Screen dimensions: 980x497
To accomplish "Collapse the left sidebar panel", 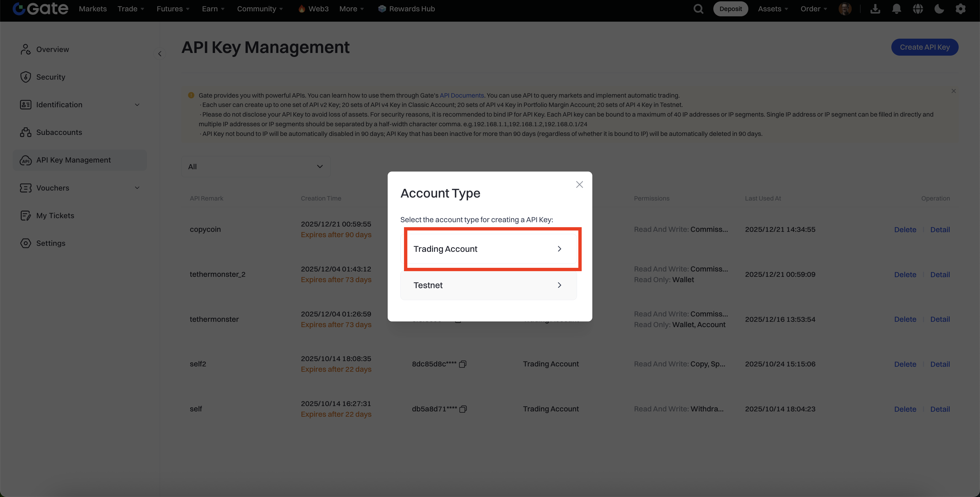I will (x=160, y=53).
